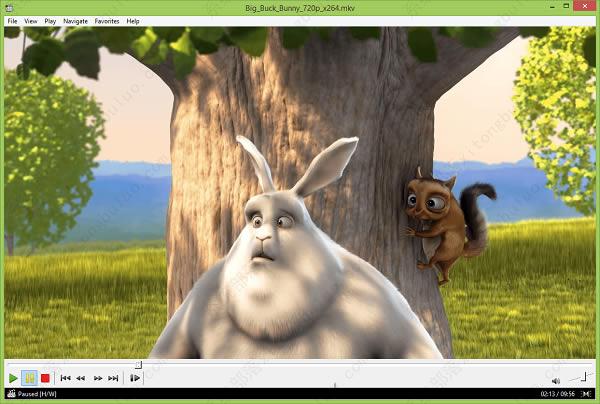The height and width of the screenshot is (404, 600).
Task: Stop playback with the red Stop button
Action: coord(45,378)
